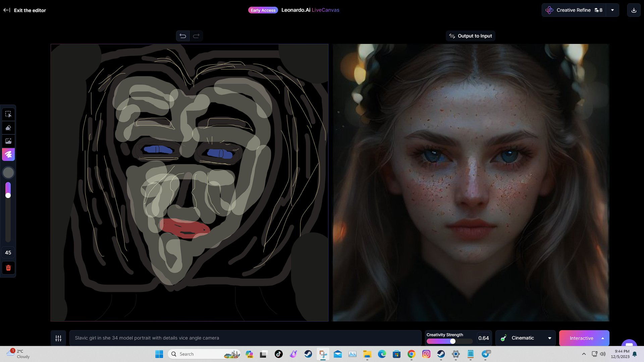Download the generated image
This screenshot has height=362, width=644.
[634, 10]
